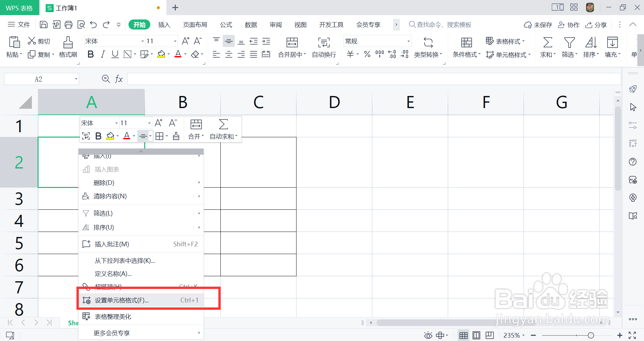Redo the last action

[x=106, y=25]
